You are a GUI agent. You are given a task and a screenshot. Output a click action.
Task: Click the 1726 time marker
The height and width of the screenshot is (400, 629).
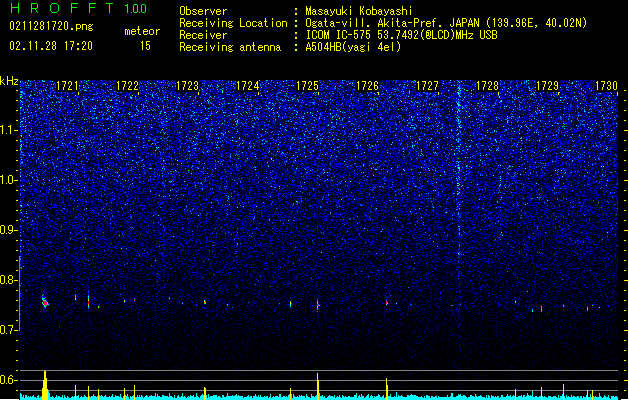367,86
